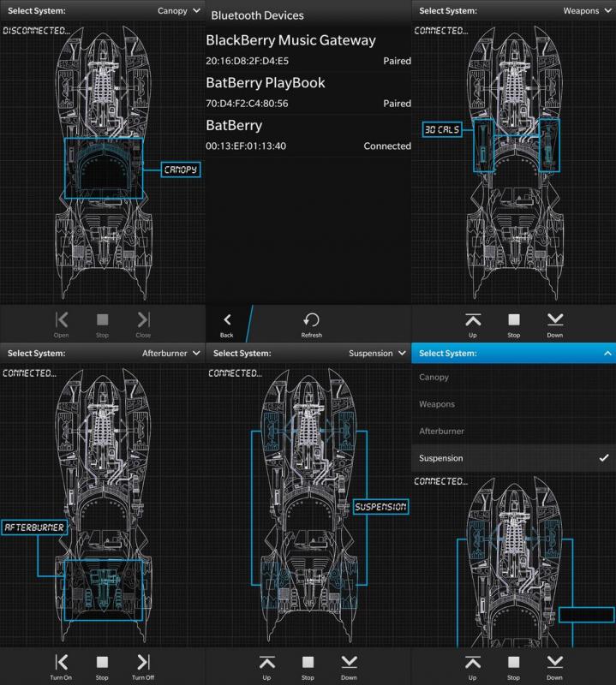This screenshot has height=685, width=616.
Task: Tap Up icon on the Weapons screen
Action: click(472, 319)
